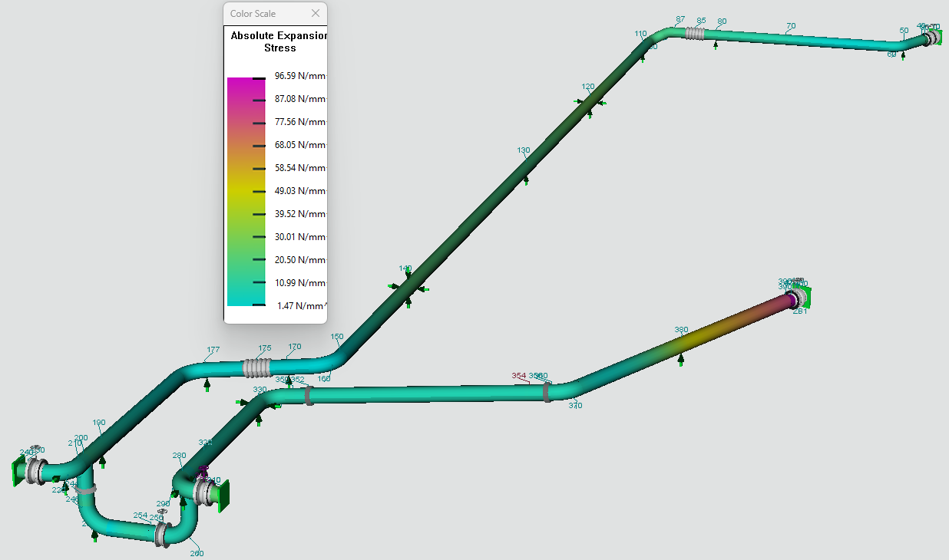This screenshot has width=949, height=560.
Task: Select the guide support arrows at node 140
Action: [408, 287]
